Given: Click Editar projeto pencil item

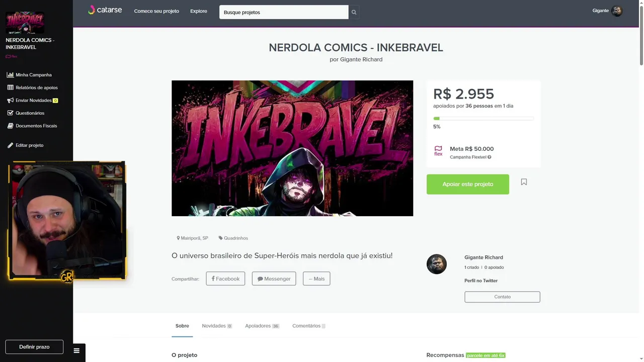Looking at the screenshot, I should click(26, 145).
